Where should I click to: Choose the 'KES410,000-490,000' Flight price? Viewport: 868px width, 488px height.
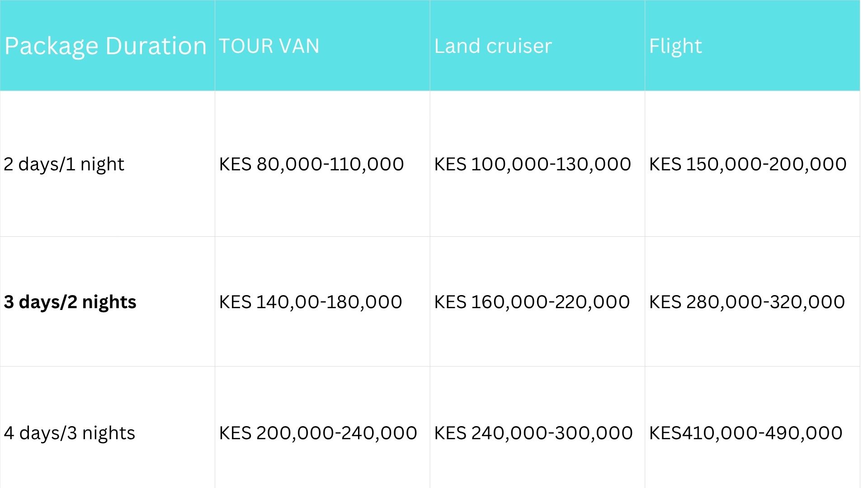pos(745,433)
